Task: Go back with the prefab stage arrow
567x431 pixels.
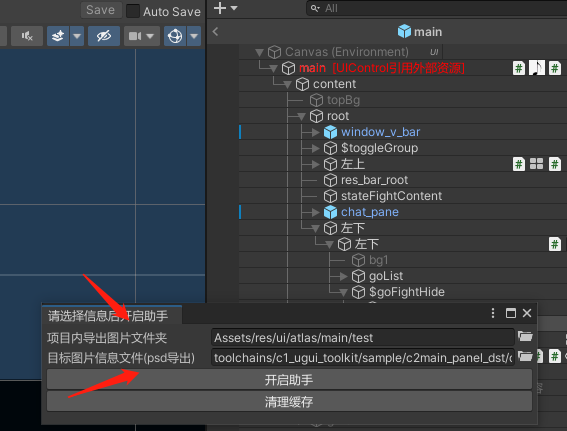Action: pyautogui.click(x=216, y=31)
